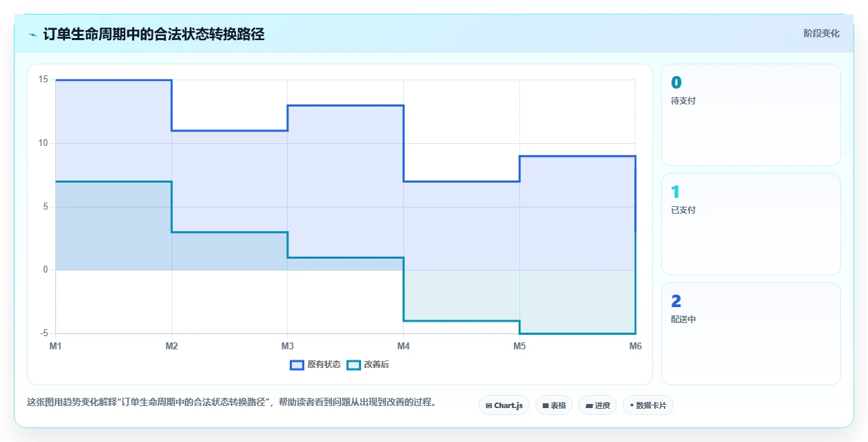The image size is (868, 442).
Task: Click the teal 改善后 legend color box
Action: 354,365
